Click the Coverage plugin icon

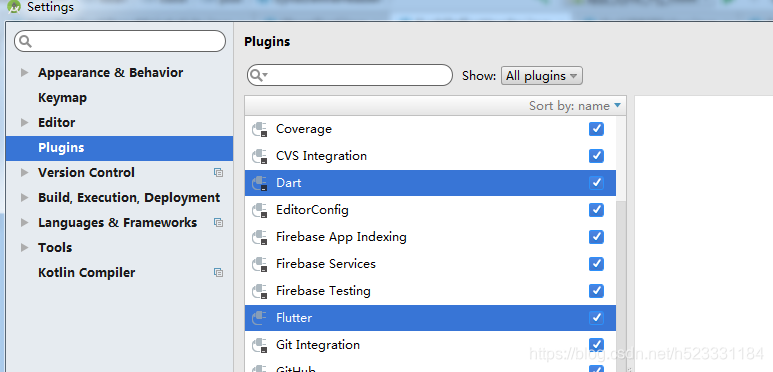click(259, 130)
